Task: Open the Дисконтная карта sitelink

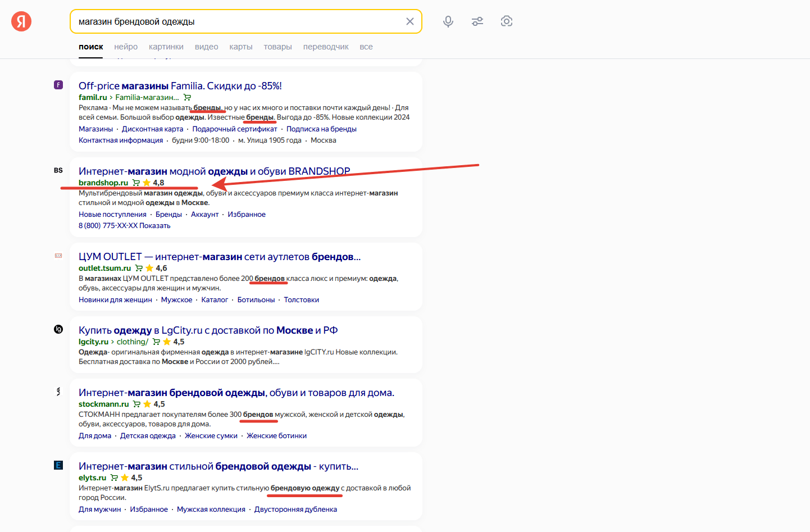Action: [152, 129]
